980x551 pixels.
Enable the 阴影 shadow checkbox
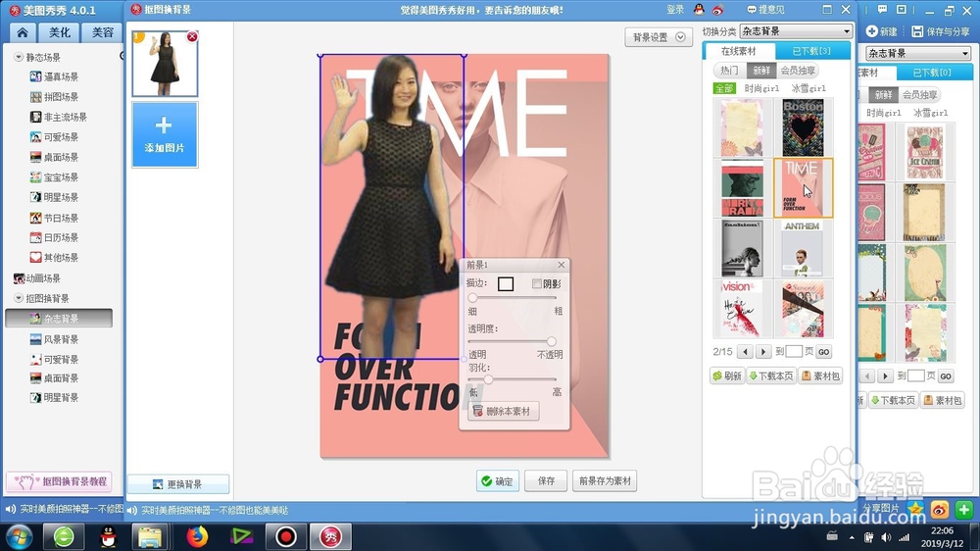point(536,284)
